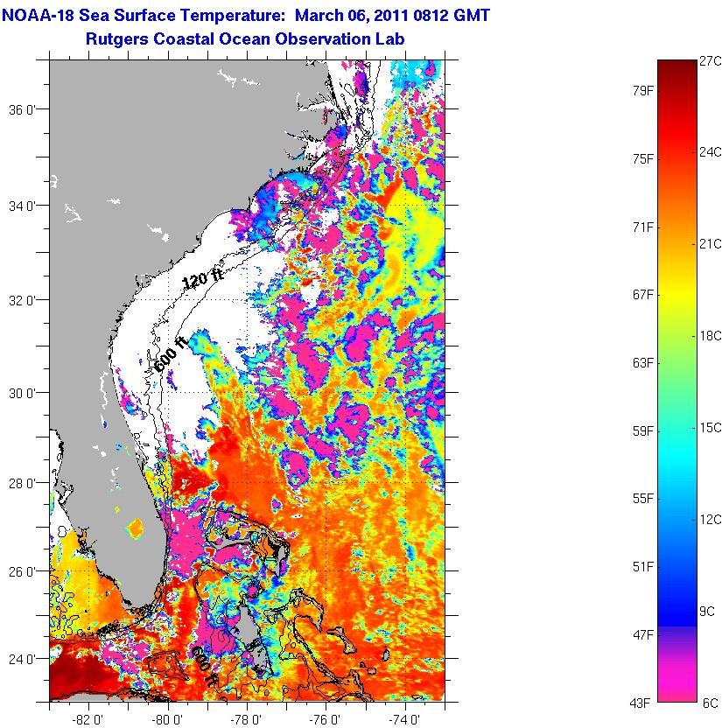Click the '67F' colorbar label

[x=642, y=295]
